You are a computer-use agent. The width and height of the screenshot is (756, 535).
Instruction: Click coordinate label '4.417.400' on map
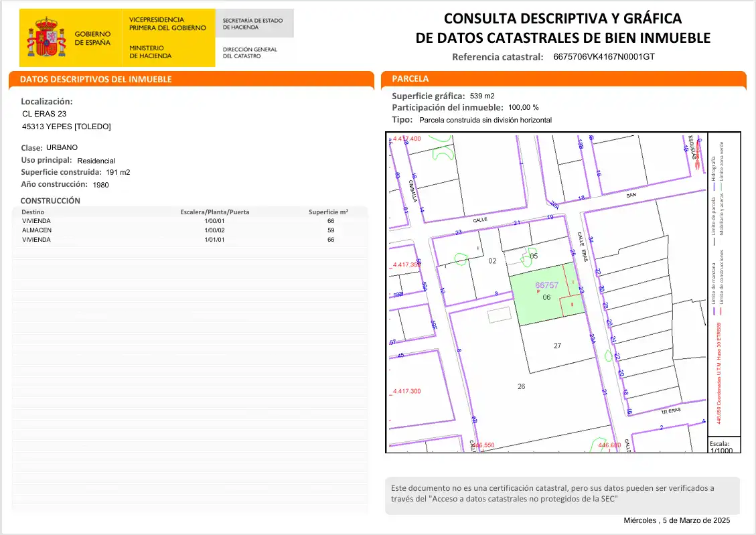click(406, 139)
